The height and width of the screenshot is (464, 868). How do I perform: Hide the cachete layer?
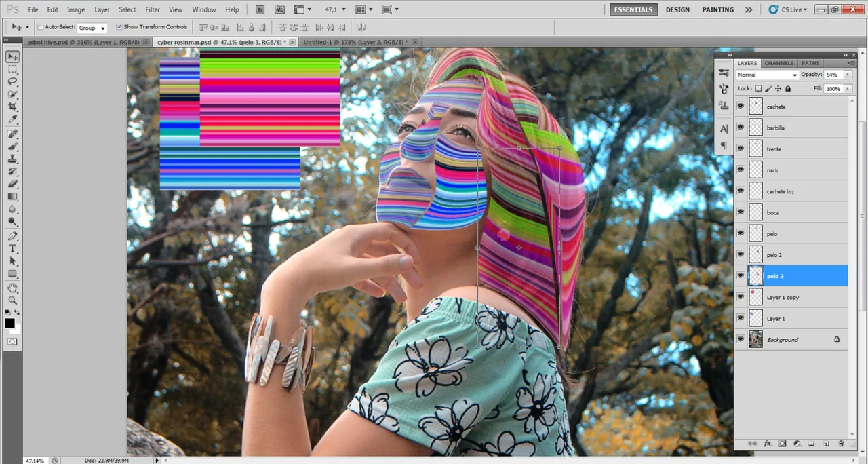point(741,107)
